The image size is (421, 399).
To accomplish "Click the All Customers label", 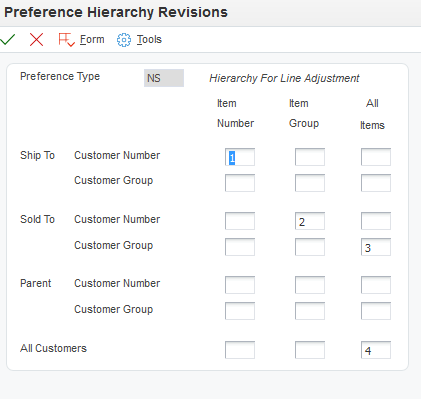I will point(53,348).
